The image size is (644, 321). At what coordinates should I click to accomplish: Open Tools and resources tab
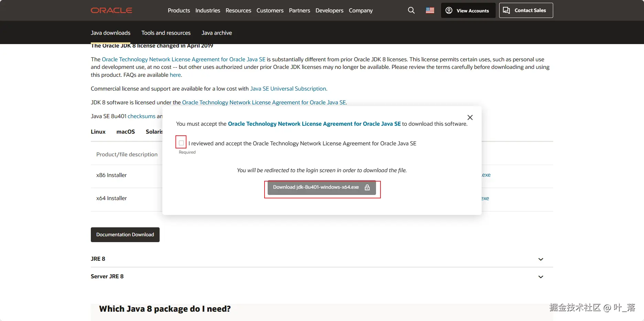click(166, 33)
